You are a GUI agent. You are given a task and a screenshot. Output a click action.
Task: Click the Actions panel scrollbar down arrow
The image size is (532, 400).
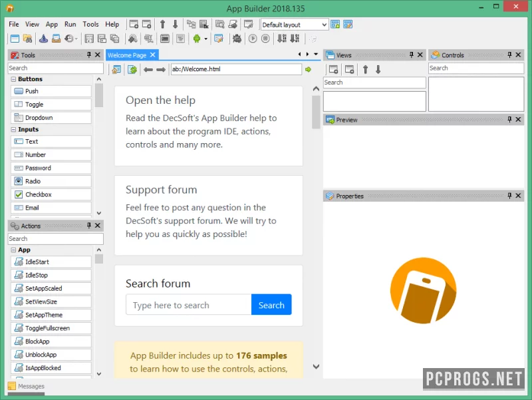[x=99, y=373]
